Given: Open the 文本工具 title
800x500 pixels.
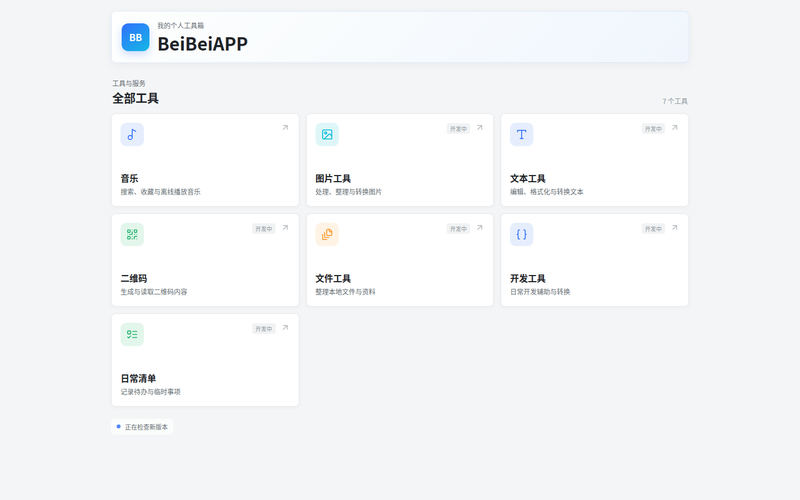Looking at the screenshot, I should click(528, 179).
